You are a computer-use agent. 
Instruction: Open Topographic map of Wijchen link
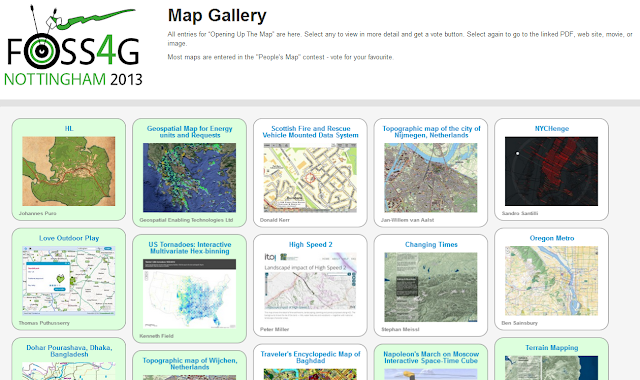[189, 364]
